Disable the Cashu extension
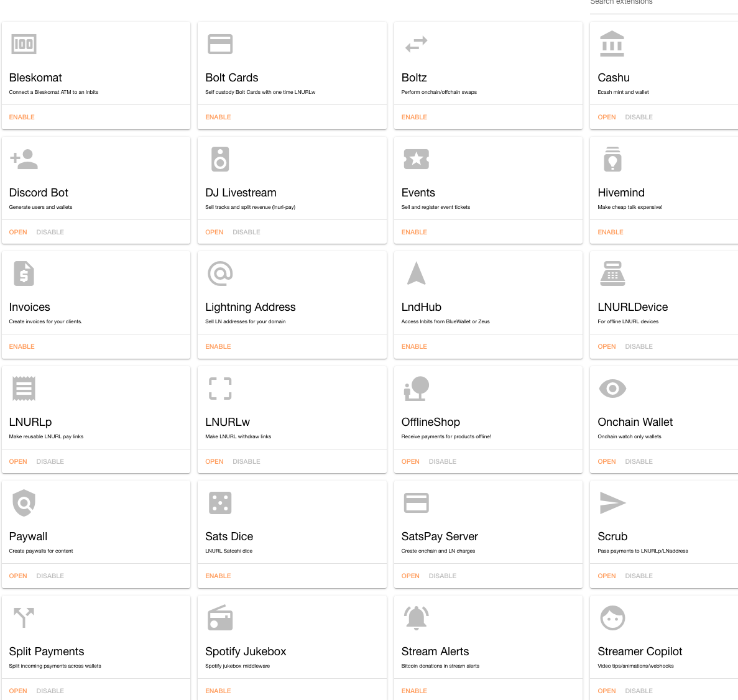 (639, 117)
